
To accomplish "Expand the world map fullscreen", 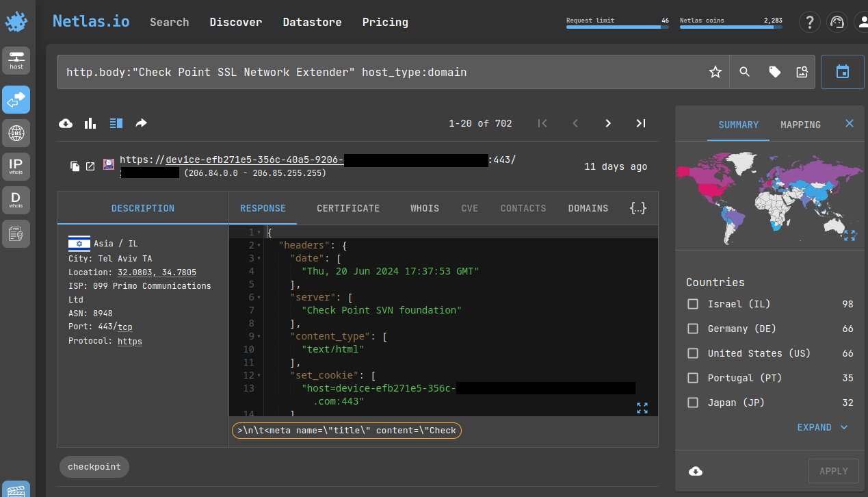I will tap(850, 235).
